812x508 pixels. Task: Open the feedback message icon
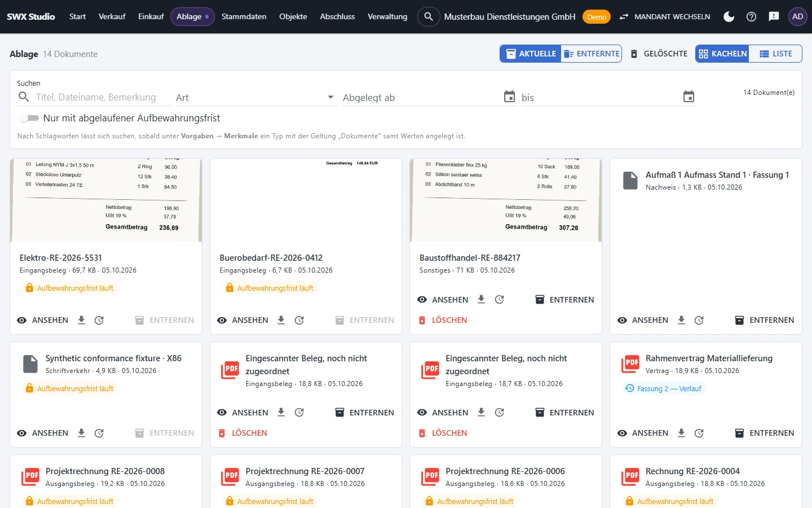774,16
